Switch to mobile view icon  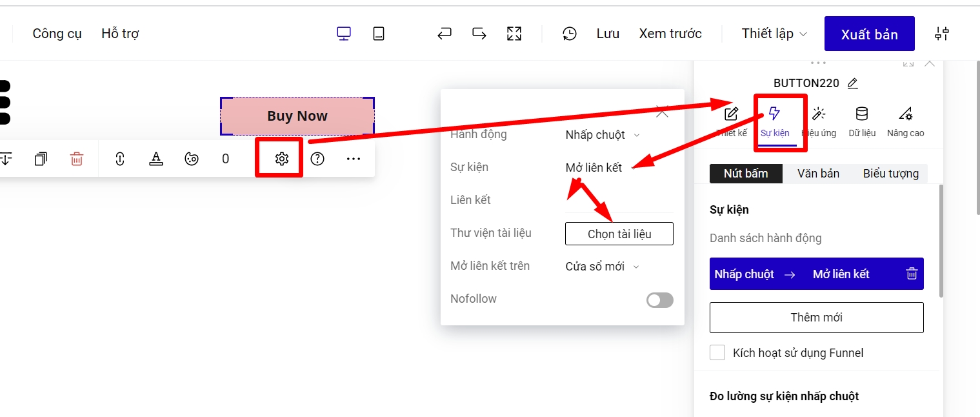pos(379,34)
